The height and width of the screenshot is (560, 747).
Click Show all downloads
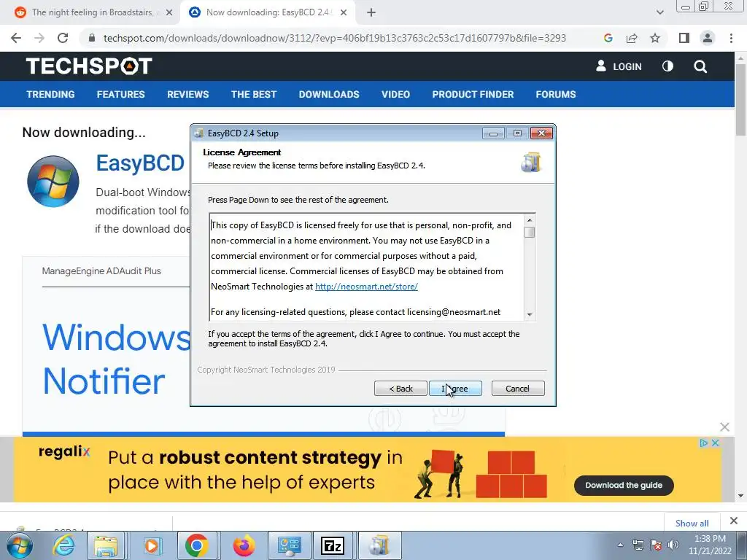point(692,524)
